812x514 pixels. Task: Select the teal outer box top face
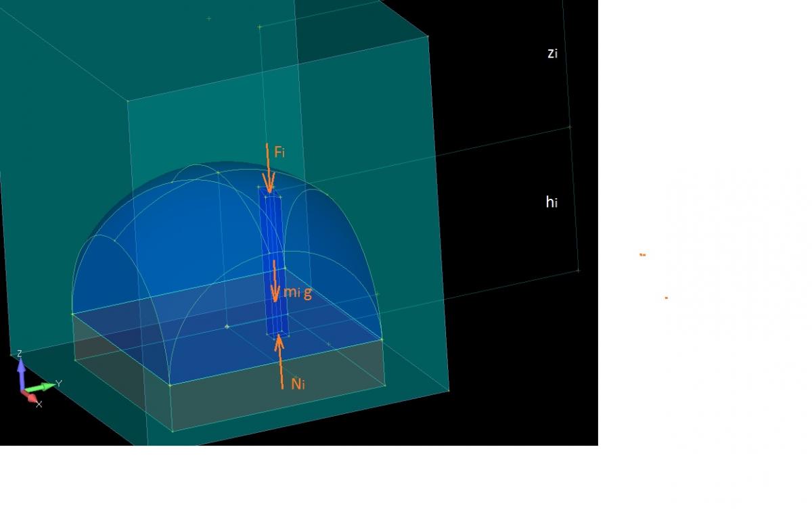click(x=271, y=61)
